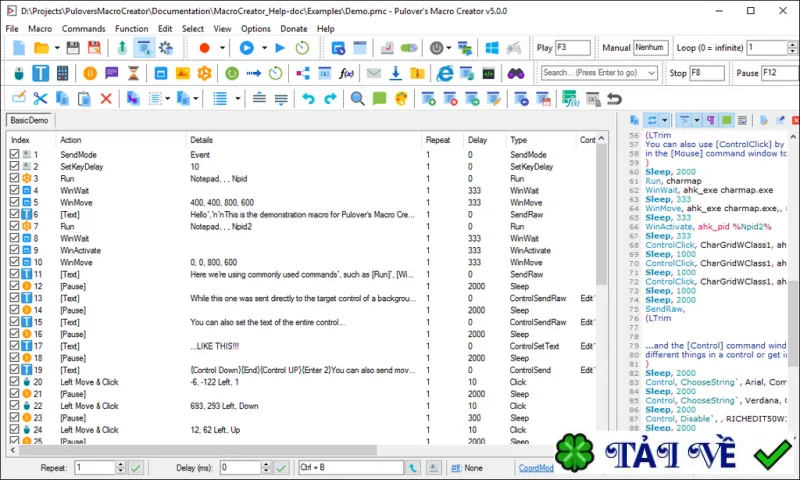Click the green speech bubble comment icon
This screenshot has width=800, height=480.
[x=379, y=98]
